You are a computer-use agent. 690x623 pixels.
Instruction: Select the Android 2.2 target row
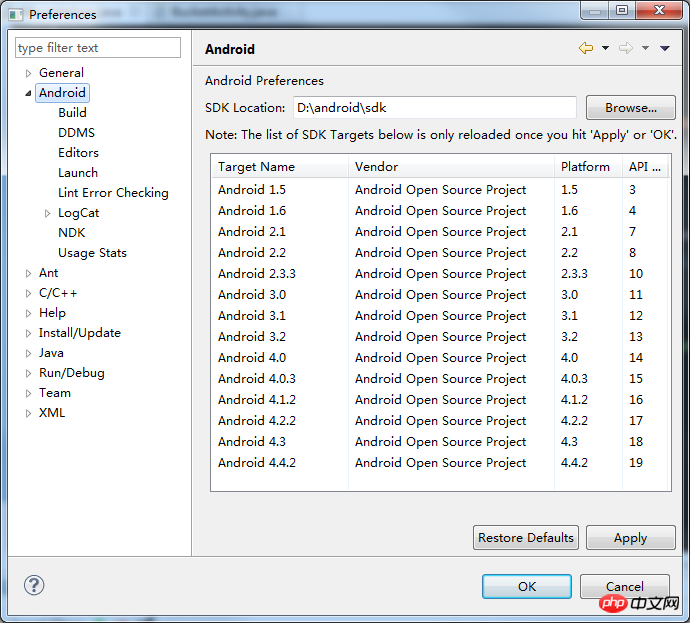(x=441, y=253)
